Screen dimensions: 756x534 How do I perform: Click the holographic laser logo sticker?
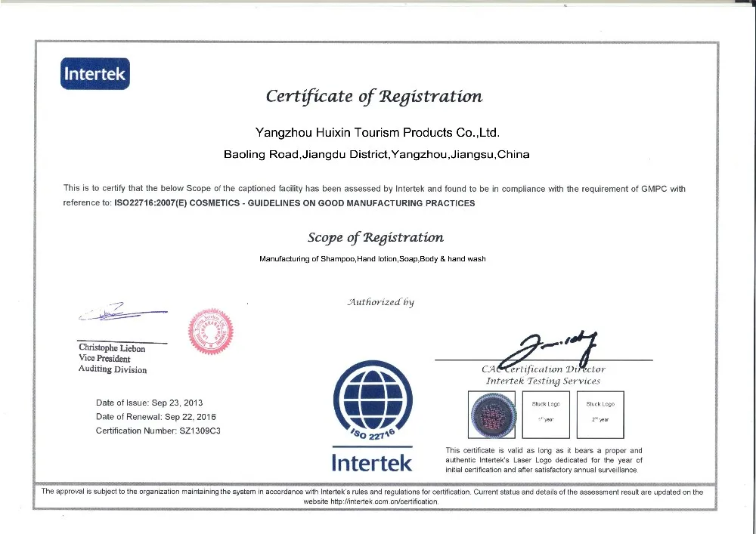(493, 415)
